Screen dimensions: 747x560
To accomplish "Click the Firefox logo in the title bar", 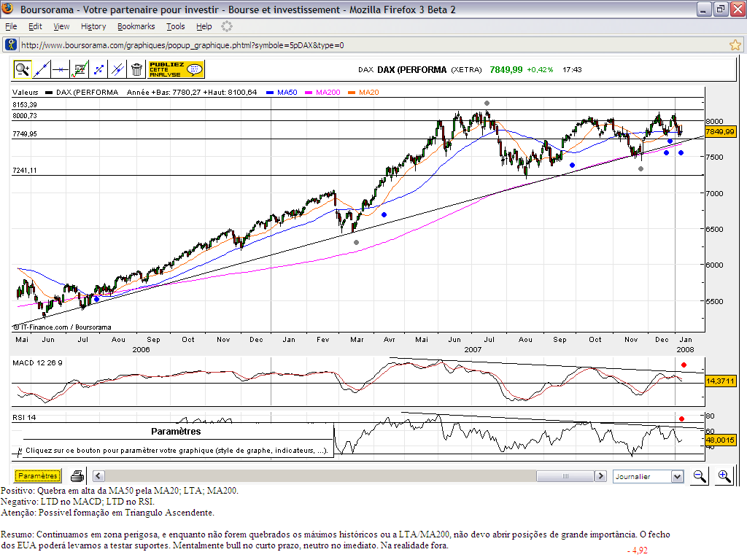I will pos(7,9).
